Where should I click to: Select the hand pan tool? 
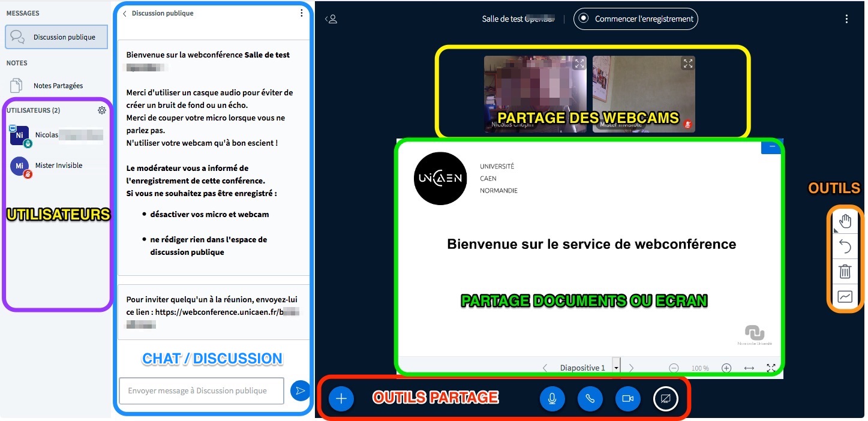pyautogui.click(x=845, y=221)
